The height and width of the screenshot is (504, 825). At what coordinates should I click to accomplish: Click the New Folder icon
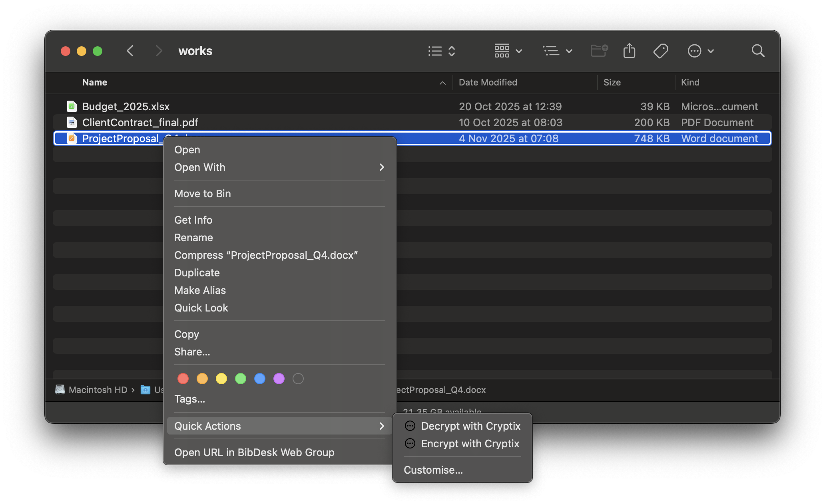pos(599,51)
